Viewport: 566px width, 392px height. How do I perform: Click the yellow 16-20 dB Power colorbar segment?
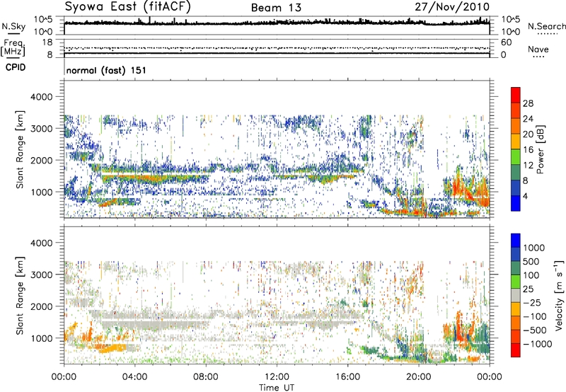tap(516, 142)
